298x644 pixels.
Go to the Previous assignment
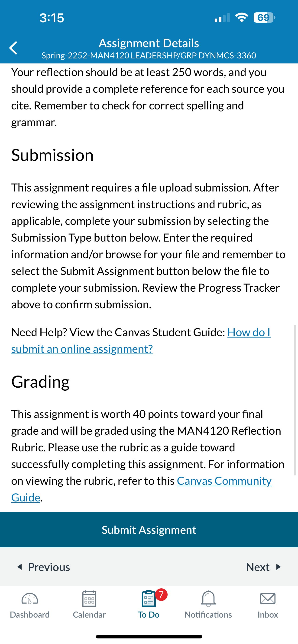click(43, 567)
